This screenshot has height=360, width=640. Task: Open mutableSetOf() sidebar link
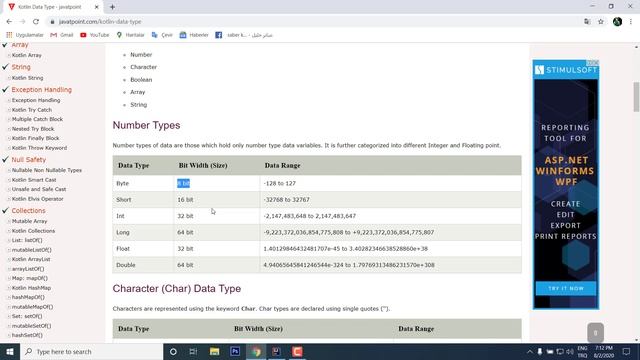pos(31,326)
